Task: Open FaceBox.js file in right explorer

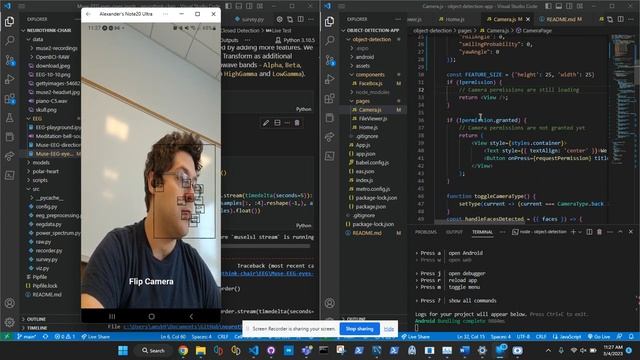Action: (x=370, y=83)
